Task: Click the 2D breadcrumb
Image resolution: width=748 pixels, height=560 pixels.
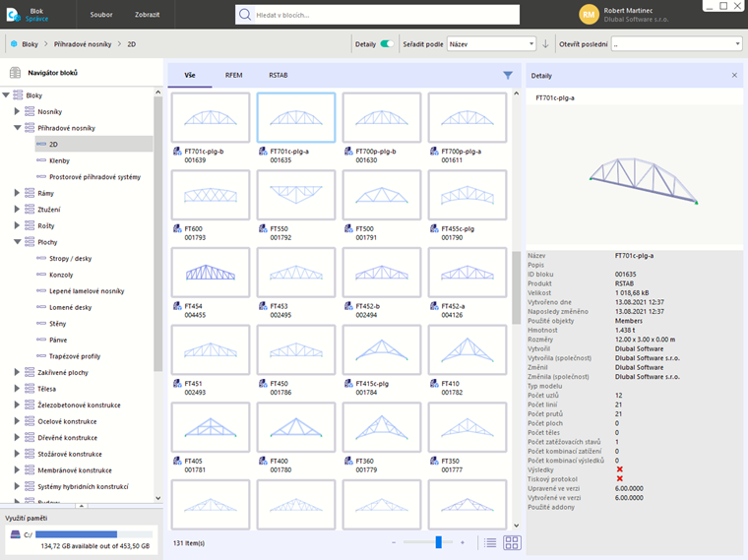Action: pos(132,44)
